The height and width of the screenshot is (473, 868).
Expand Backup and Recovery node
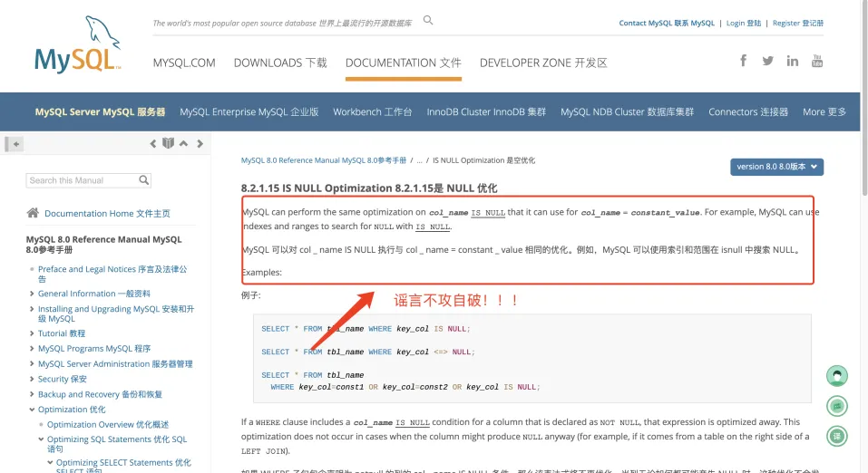[32, 394]
